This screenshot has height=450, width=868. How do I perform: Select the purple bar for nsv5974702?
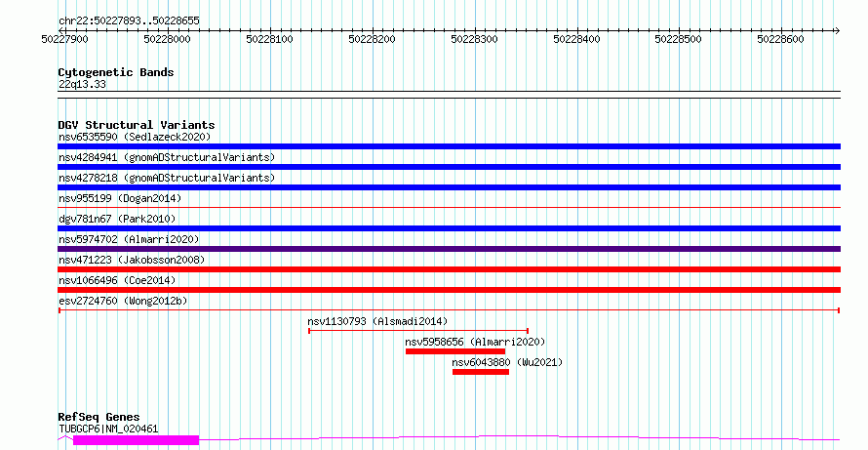449,249
